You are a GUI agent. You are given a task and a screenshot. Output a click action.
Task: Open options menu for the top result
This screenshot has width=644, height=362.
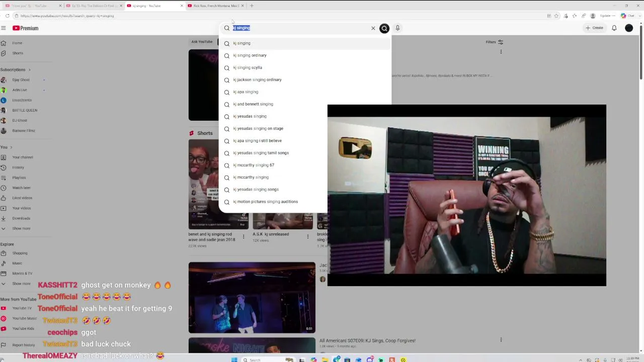tap(501, 52)
